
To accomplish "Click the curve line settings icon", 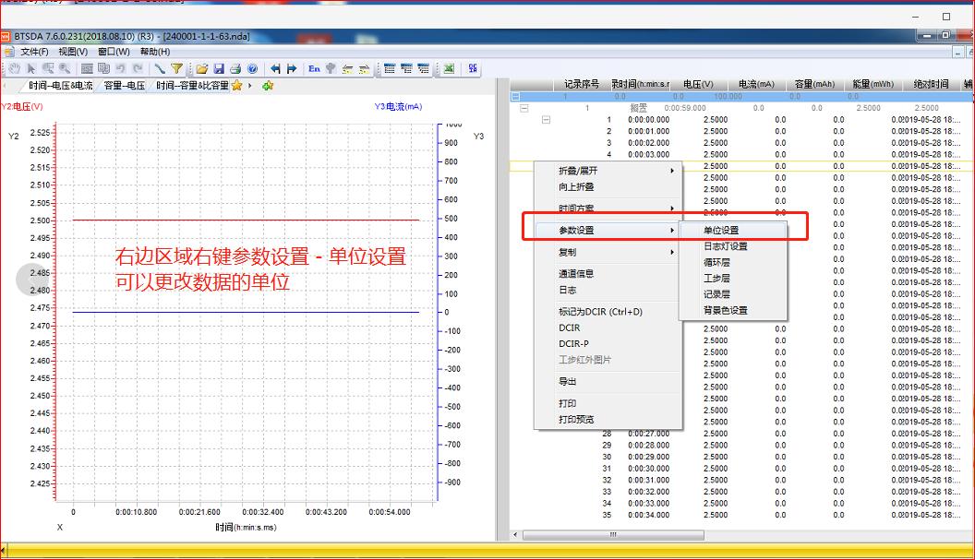I will (160, 68).
